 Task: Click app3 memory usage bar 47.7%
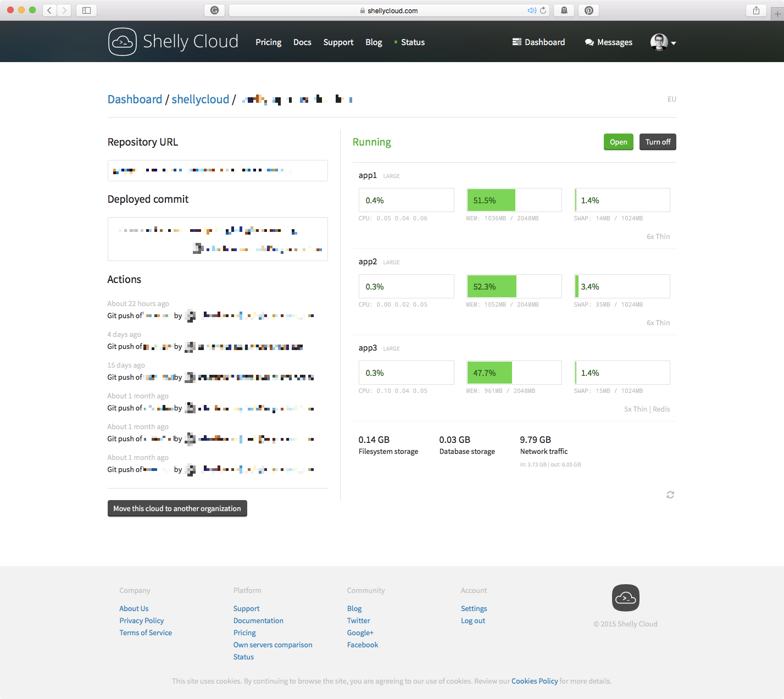(x=514, y=373)
